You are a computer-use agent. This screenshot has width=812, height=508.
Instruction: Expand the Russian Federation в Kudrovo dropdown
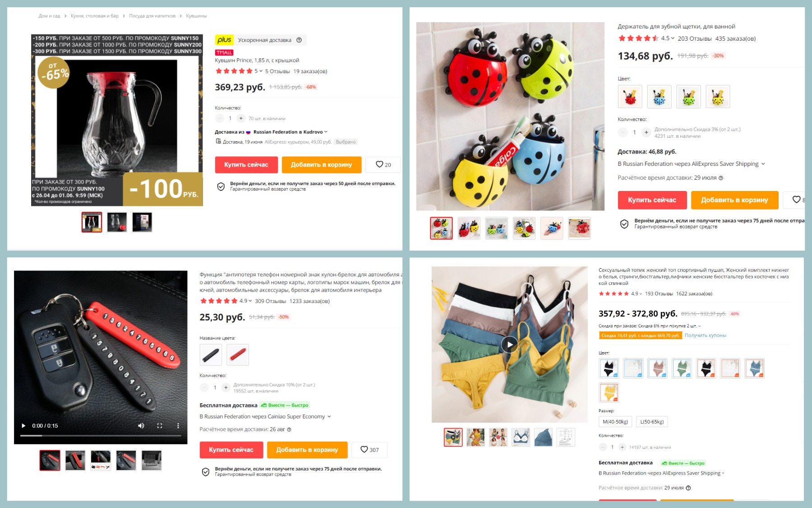pos(290,132)
